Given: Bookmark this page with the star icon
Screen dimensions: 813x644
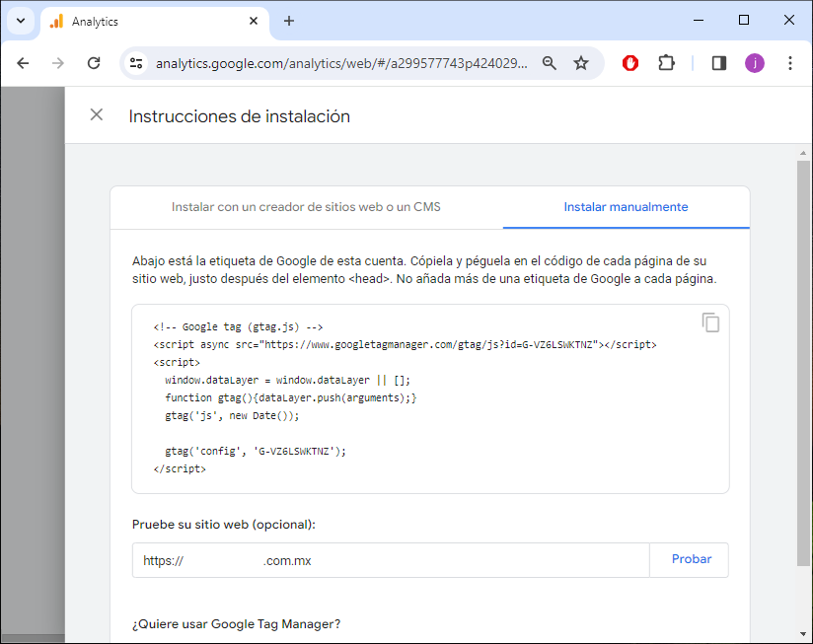Looking at the screenshot, I should [x=581, y=63].
